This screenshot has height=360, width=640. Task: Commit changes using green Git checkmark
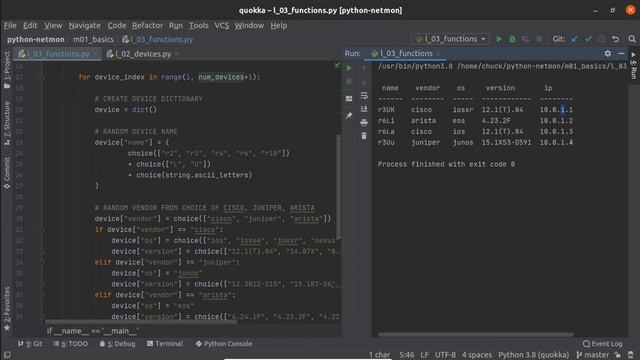(588, 39)
